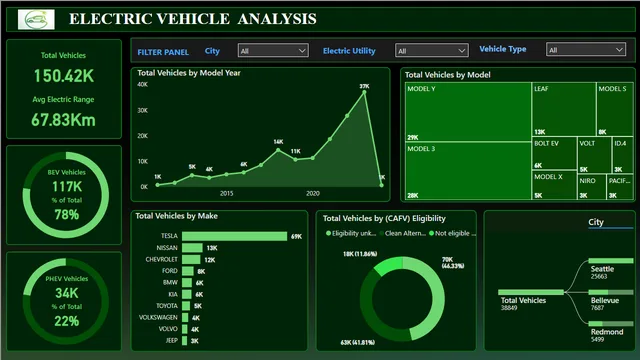Click the TOYOTA bar in Make chart
Viewport: 640px width, 360px height.
[x=186, y=306]
